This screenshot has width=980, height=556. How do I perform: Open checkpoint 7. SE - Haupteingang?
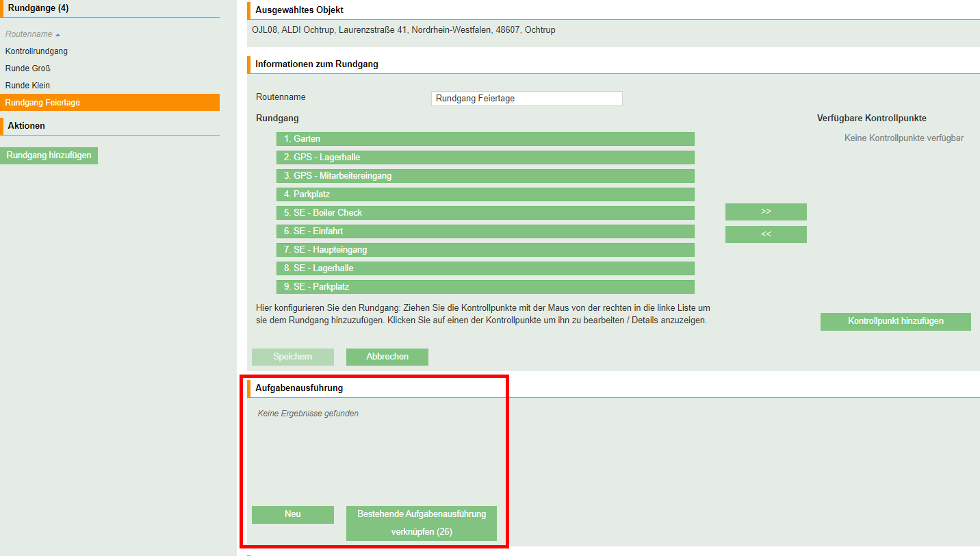point(485,250)
